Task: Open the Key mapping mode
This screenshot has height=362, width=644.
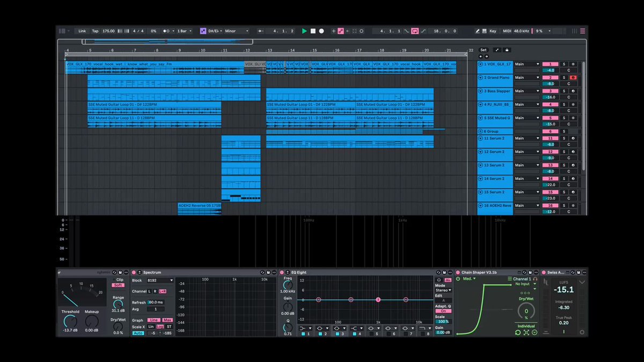Action: coord(493,31)
